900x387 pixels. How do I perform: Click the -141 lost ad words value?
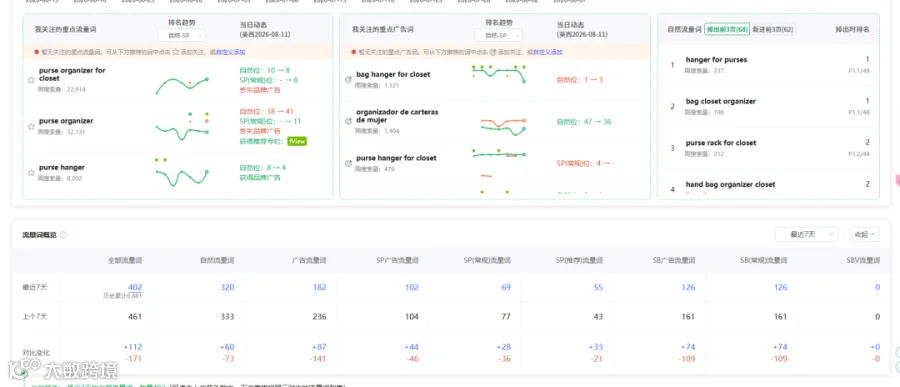[318, 359]
